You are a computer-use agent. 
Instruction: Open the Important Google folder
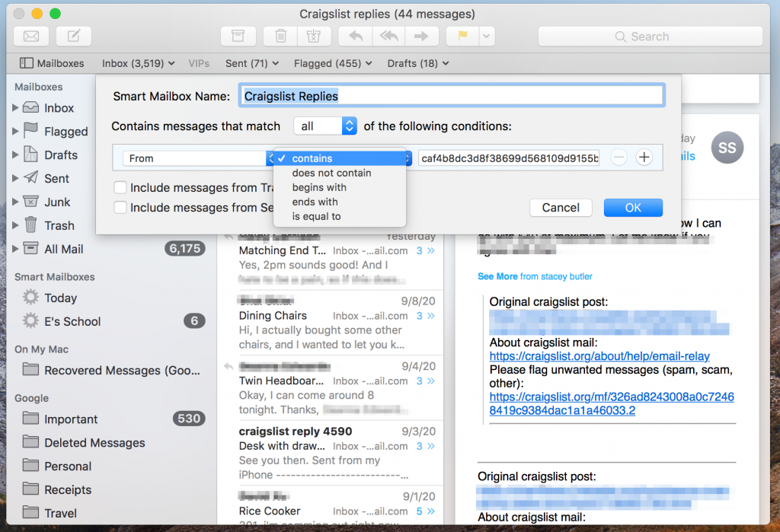pos(71,419)
